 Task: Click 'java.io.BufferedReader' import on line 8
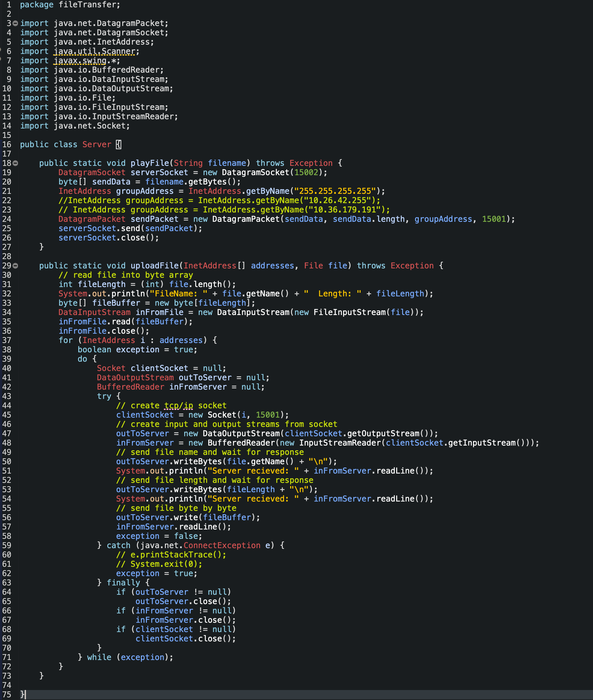106,70
